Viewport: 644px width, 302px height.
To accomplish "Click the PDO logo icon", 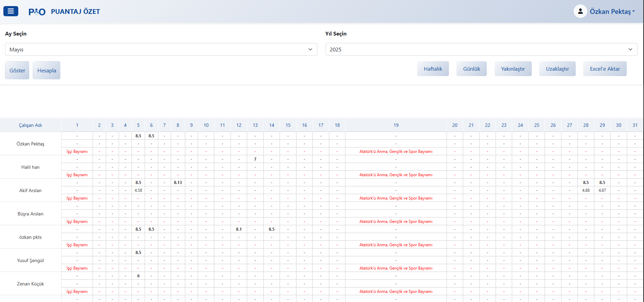I will [x=37, y=12].
